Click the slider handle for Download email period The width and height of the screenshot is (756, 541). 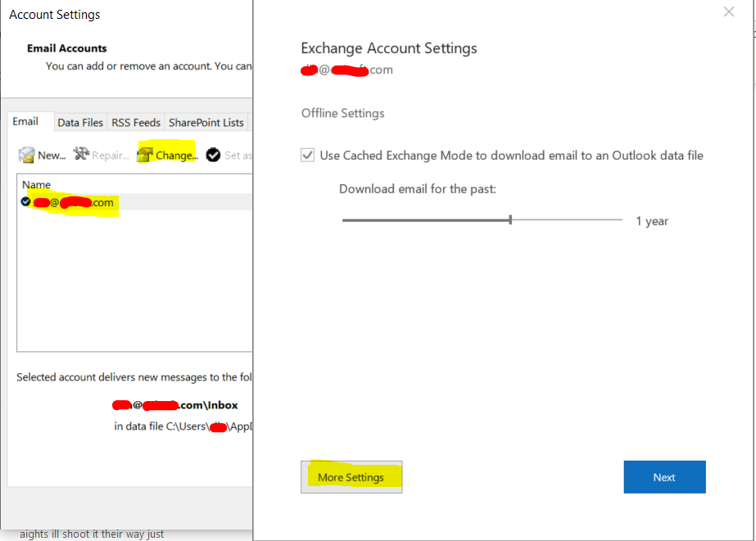tap(510, 220)
